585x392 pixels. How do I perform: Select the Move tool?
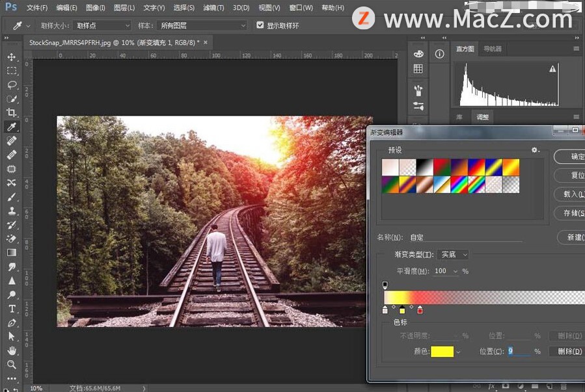coord(12,57)
